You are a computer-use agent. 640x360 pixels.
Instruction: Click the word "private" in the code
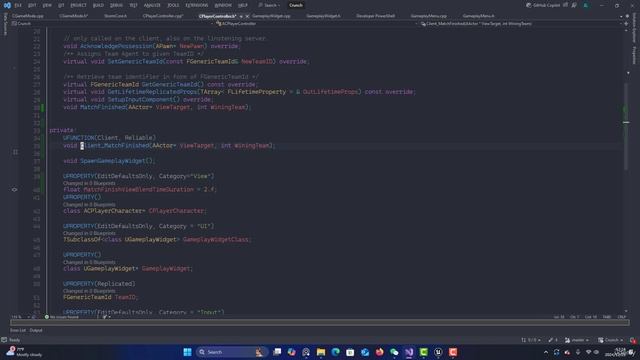[61, 130]
